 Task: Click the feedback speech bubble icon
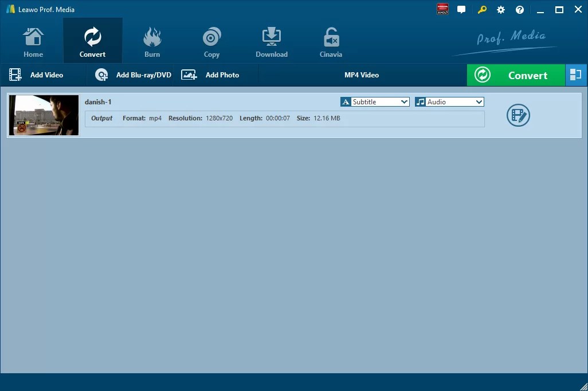[x=461, y=9]
